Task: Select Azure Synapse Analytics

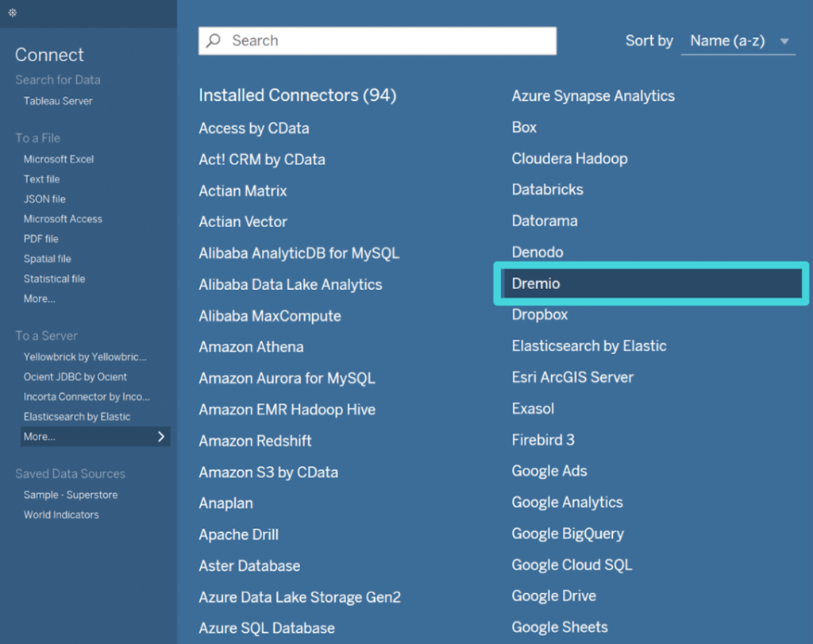Action: pos(593,96)
